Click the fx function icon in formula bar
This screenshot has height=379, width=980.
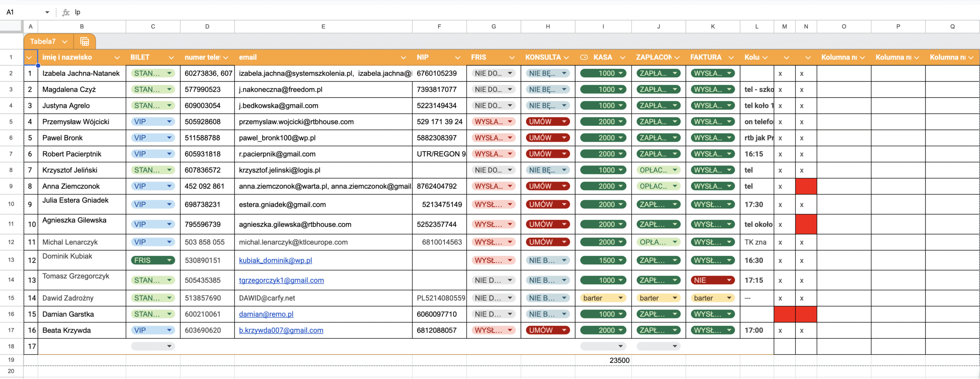point(66,12)
